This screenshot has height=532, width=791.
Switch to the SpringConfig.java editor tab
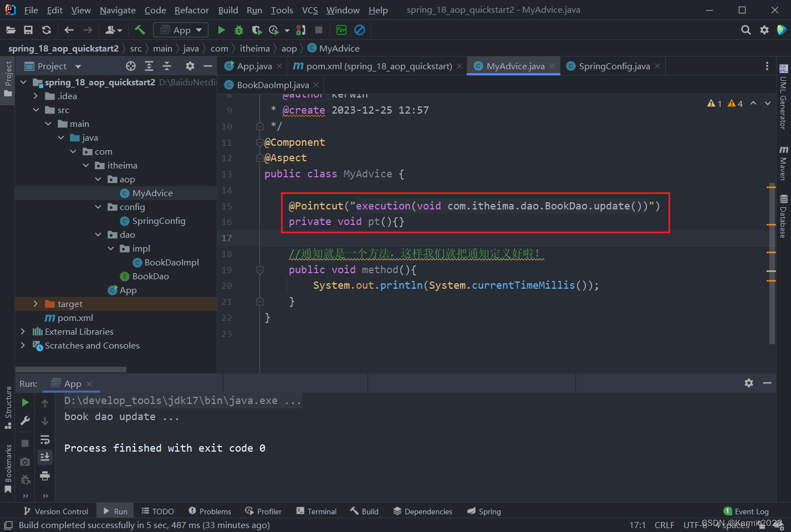614,66
